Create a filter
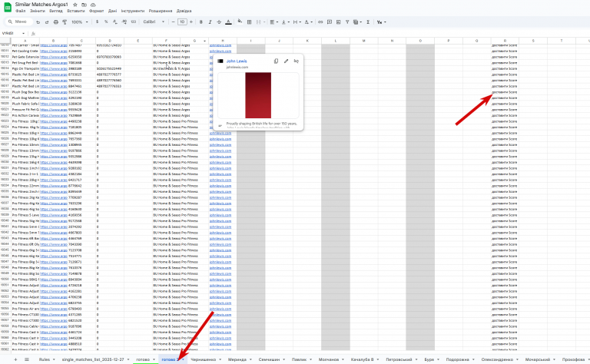This screenshot has height=364, width=590. [347, 22]
